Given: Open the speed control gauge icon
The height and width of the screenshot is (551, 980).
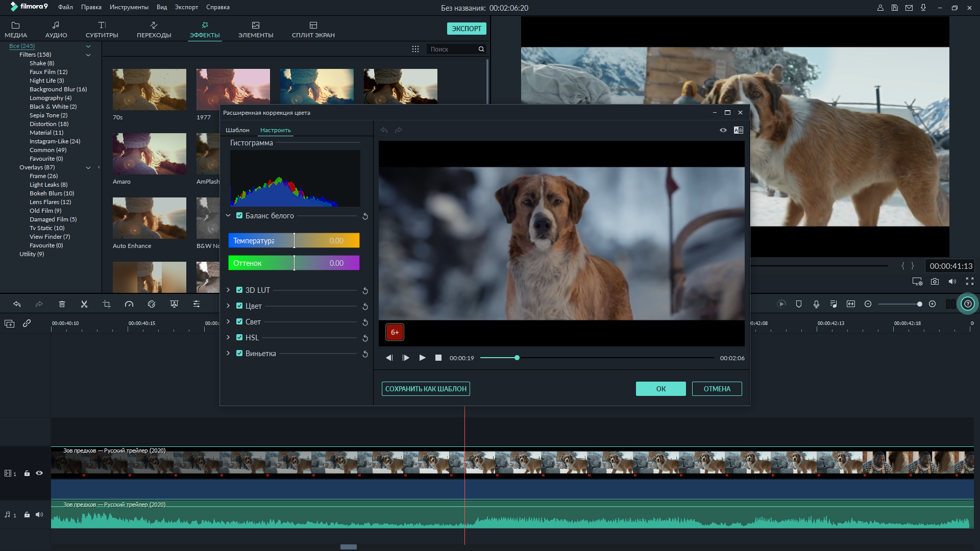Looking at the screenshot, I should 129,304.
